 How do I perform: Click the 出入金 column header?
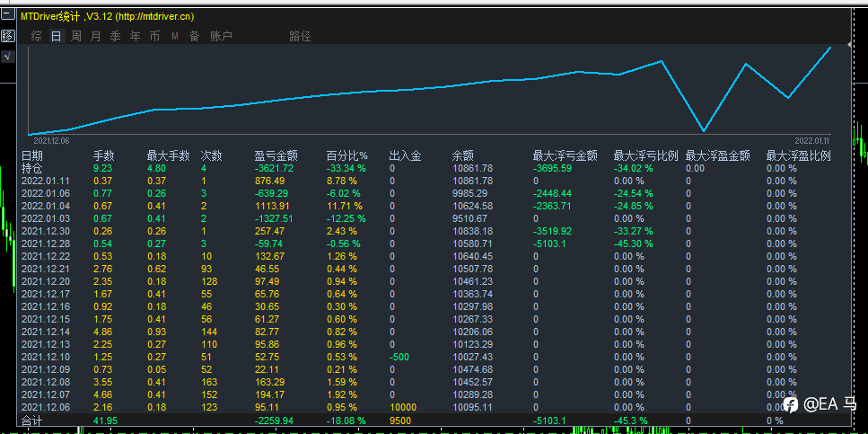(x=406, y=156)
